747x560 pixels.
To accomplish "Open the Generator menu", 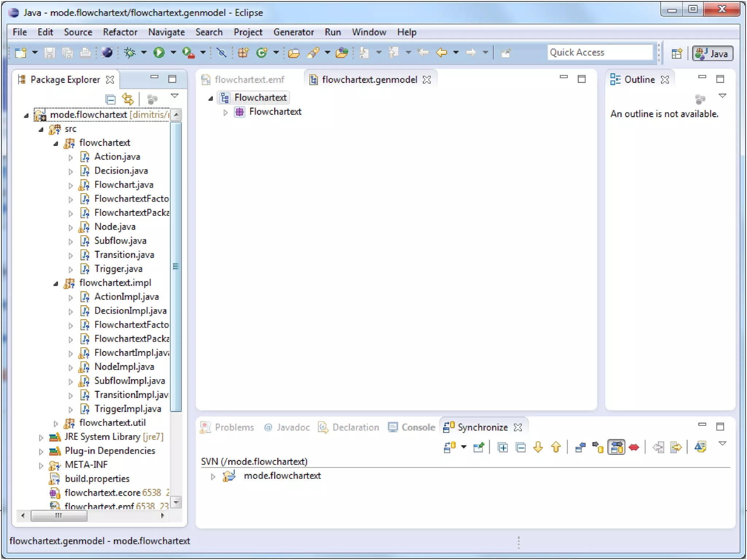I will [293, 32].
